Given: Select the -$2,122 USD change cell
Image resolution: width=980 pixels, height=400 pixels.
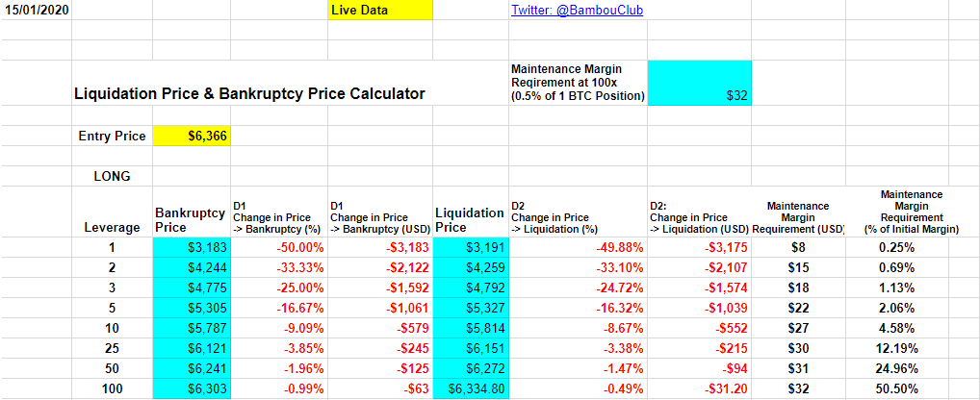Looking at the screenshot, I should point(380,267).
